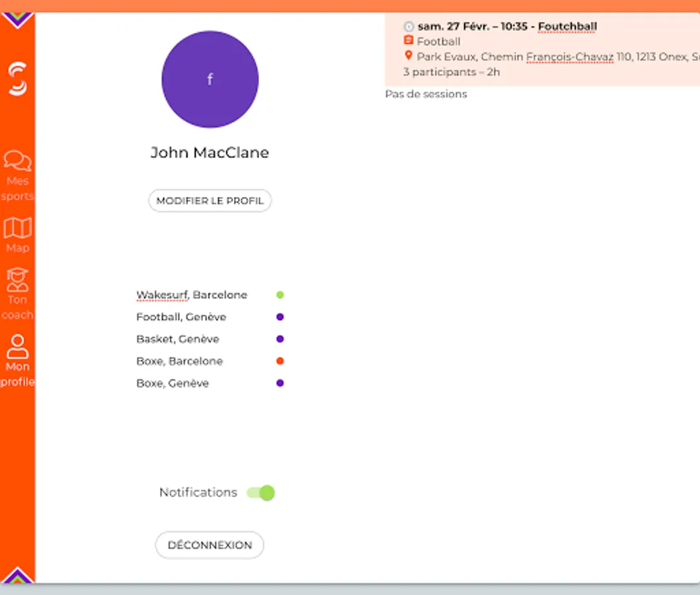This screenshot has width=700, height=595.
Task: Click the 3 participants – 2h text
Action: click(x=451, y=72)
